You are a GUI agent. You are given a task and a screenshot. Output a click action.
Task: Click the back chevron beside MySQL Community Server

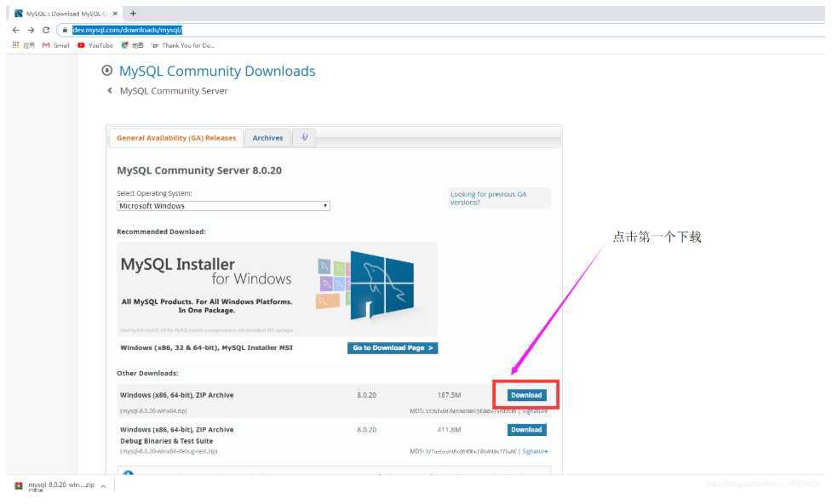click(110, 91)
